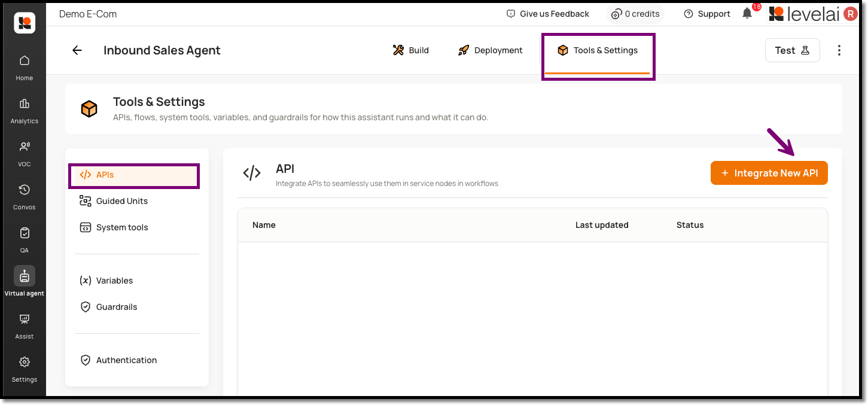The height and width of the screenshot is (405, 868).
Task: Click the Inbound Sales Agent title
Action: pyautogui.click(x=162, y=50)
